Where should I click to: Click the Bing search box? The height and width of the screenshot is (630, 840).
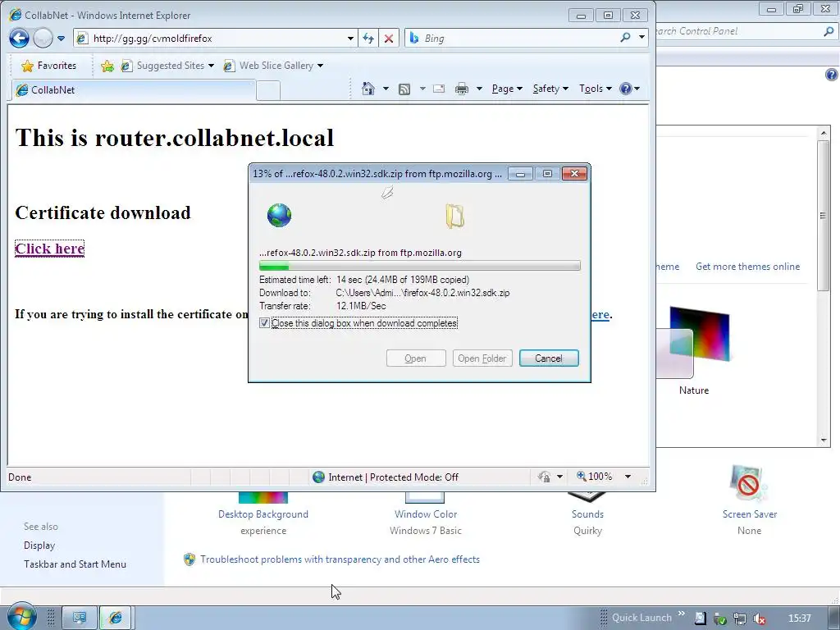pyautogui.click(x=512, y=38)
